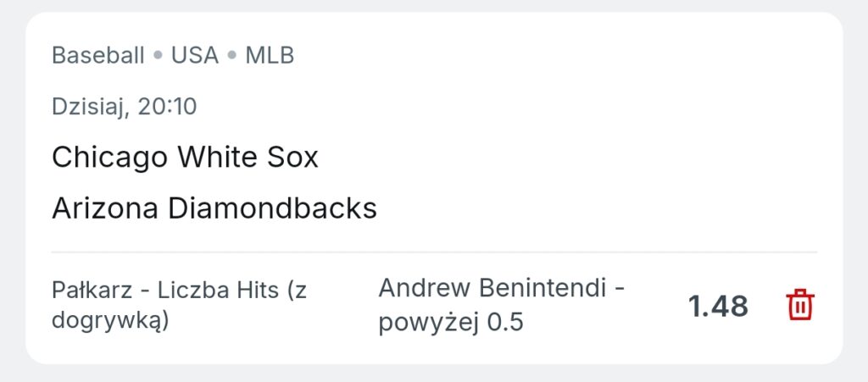Click the dot separator after Baseball
Image resolution: width=868 pixels, height=382 pixels.
pyautogui.click(x=158, y=57)
